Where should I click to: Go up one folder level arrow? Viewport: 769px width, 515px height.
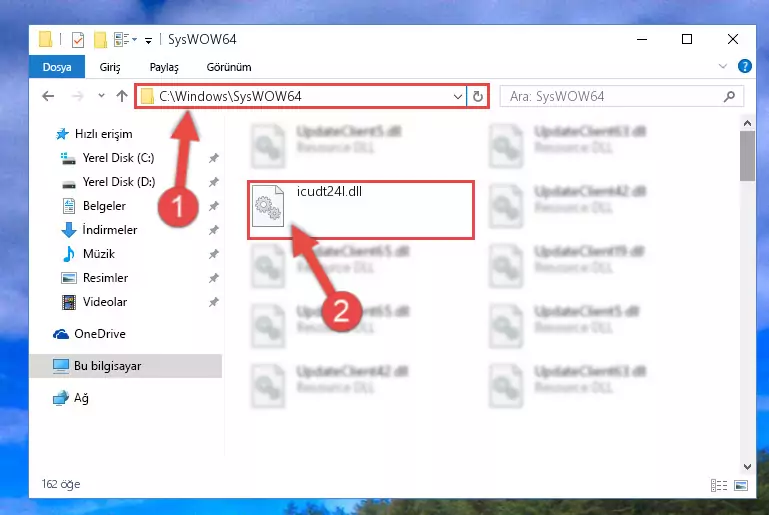[122, 96]
